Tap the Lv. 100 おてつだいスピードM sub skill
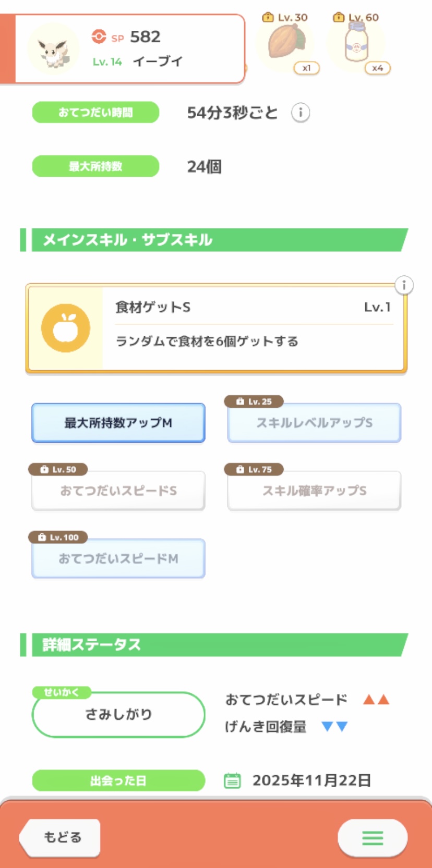This screenshot has width=432, height=868. 118,558
